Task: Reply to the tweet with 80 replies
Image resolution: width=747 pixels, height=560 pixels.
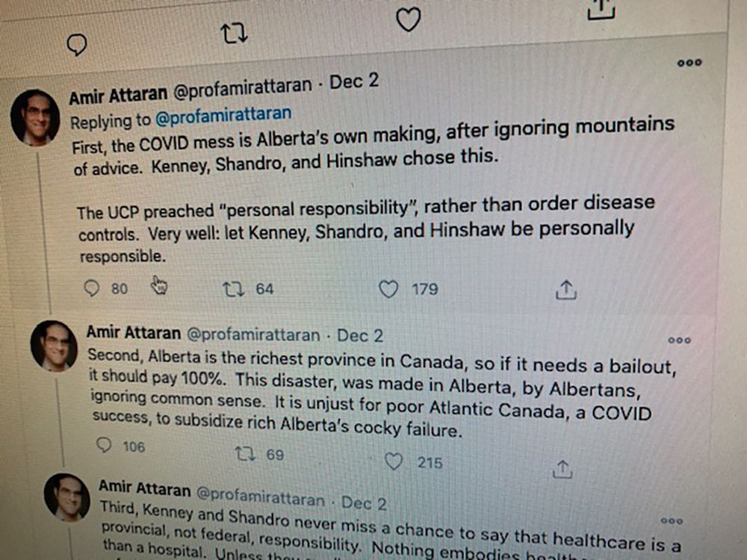Action: (93, 288)
